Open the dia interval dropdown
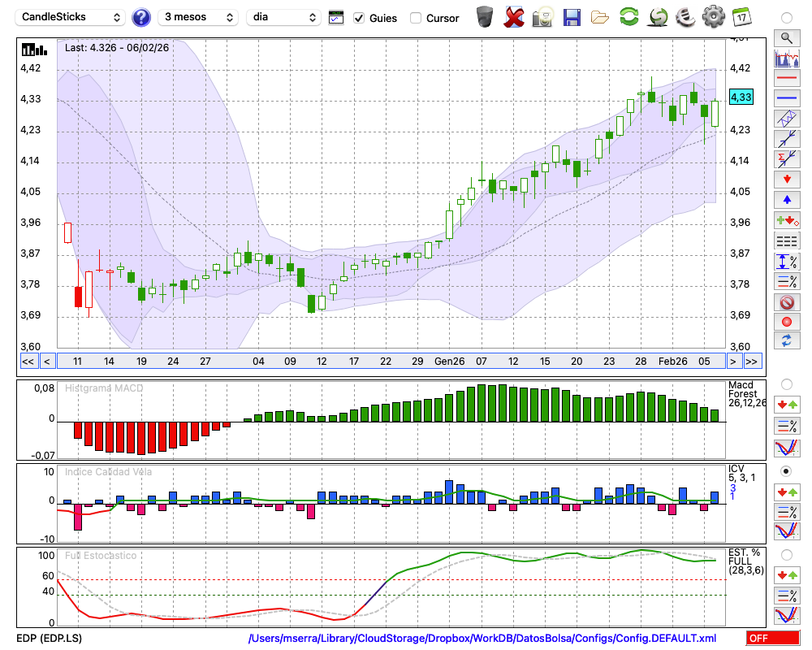This screenshot has width=812, height=650. click(x=283, y=17)
